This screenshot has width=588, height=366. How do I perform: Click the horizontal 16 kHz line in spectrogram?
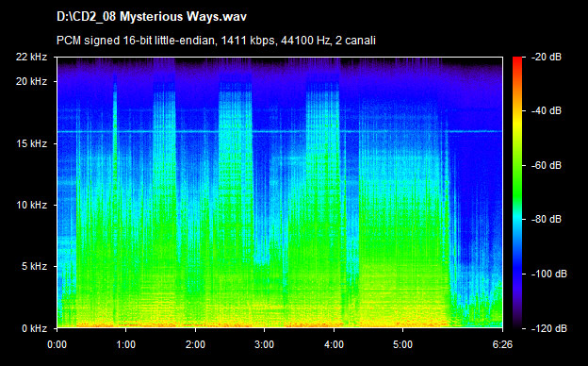point(280,131)
